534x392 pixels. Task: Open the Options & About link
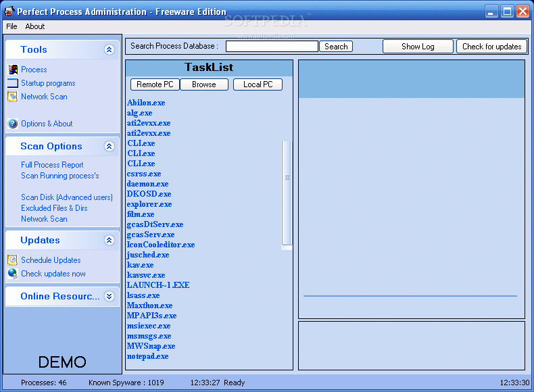[47, 124]
